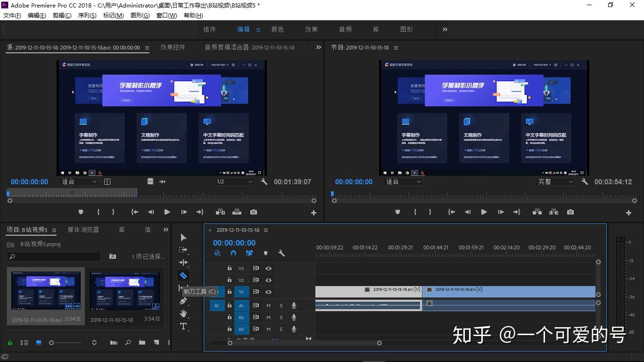Select the Track Select Forward tool
The image size is (644, 362).
tap(183, 250)
